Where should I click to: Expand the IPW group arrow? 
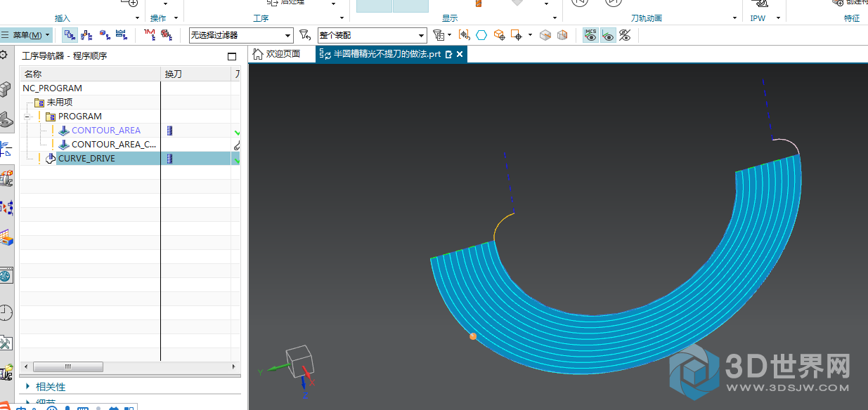pos(777,18)
